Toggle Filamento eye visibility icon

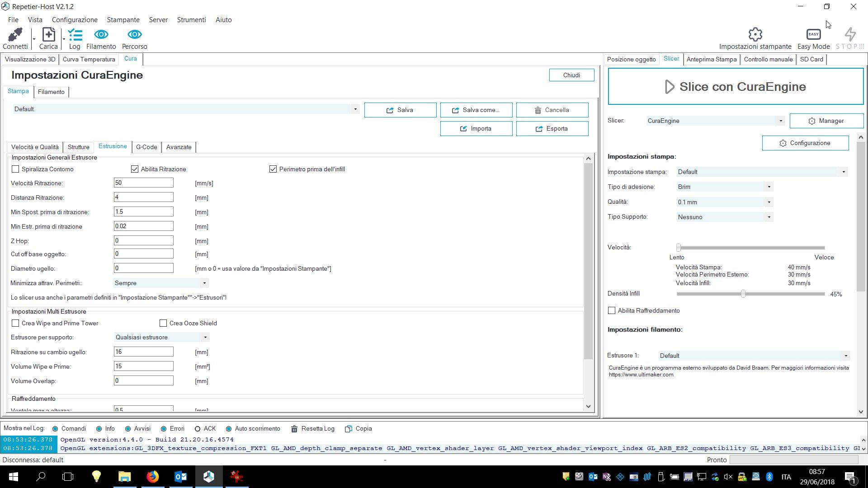click(x=101, y=35)
